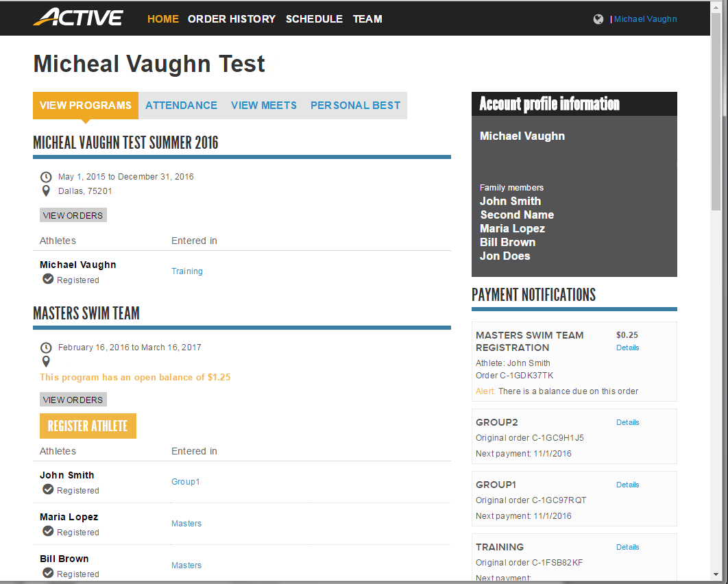728x584 pixels.
Task: Click registered checkmark icon under Maria Lopez
Action: [x=48, y=532]
